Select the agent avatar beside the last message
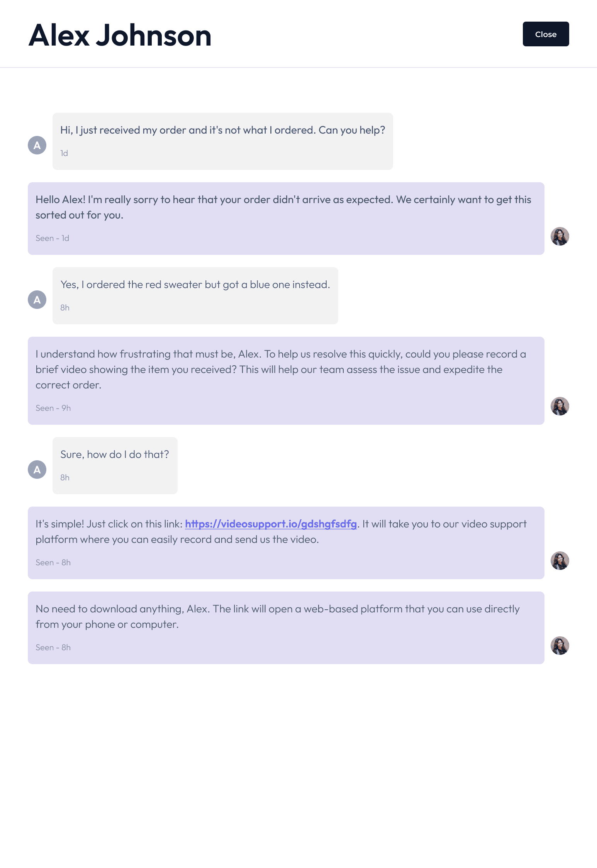 560,646
